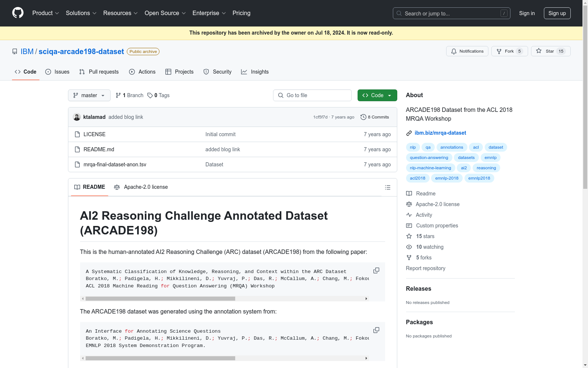Click the tag icon next to 0 Tags

pyautogui.click(x=150, y=95)
